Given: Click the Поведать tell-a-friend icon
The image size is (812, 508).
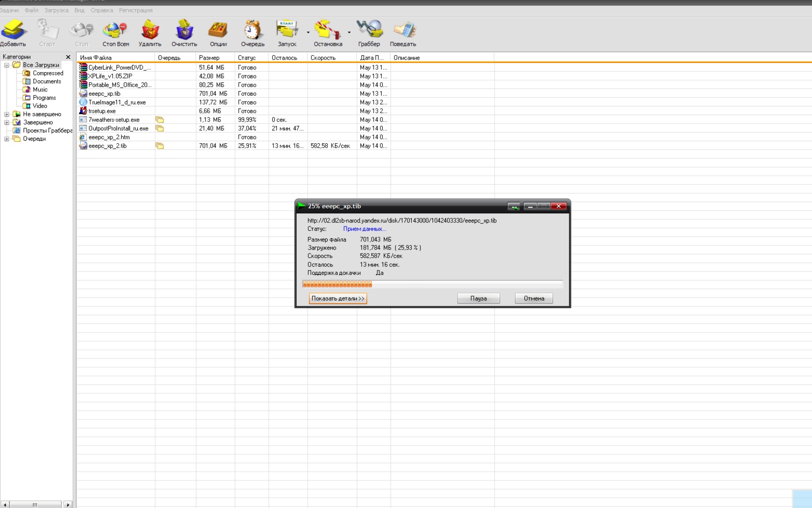Looking at the screenshot, I should tap(403, 30).
